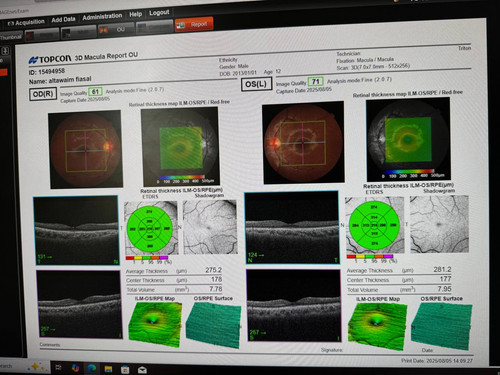Click OS Total Volume value 7.95
This screenshot has width=500, height=375.
click(445, 289)
